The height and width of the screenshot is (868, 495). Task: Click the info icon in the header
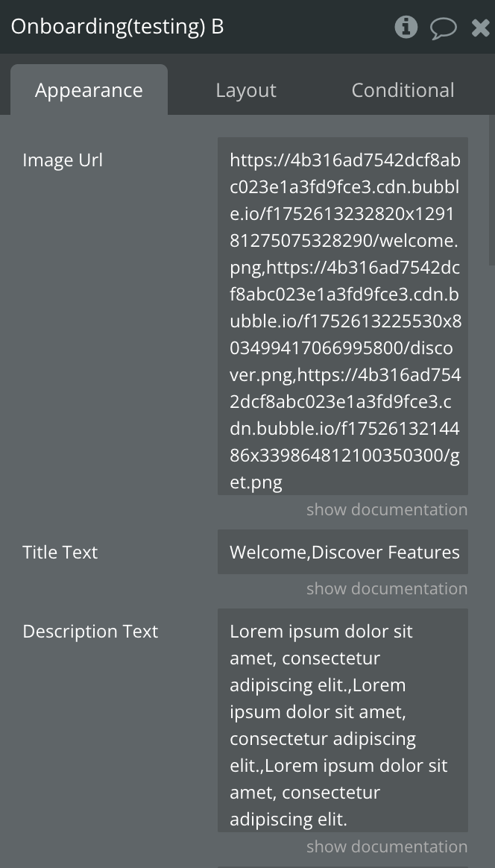(x=406, y=28)
